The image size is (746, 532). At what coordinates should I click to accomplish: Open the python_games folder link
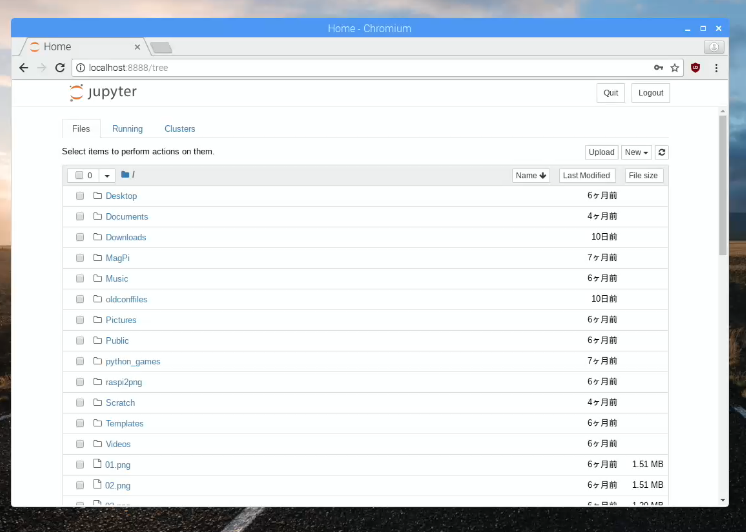pos(133,362)
